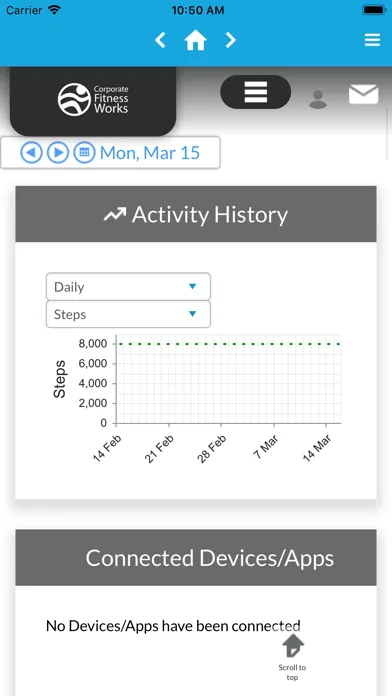
Task: Tap the home icon in top bar
Action: pos(196,40)
